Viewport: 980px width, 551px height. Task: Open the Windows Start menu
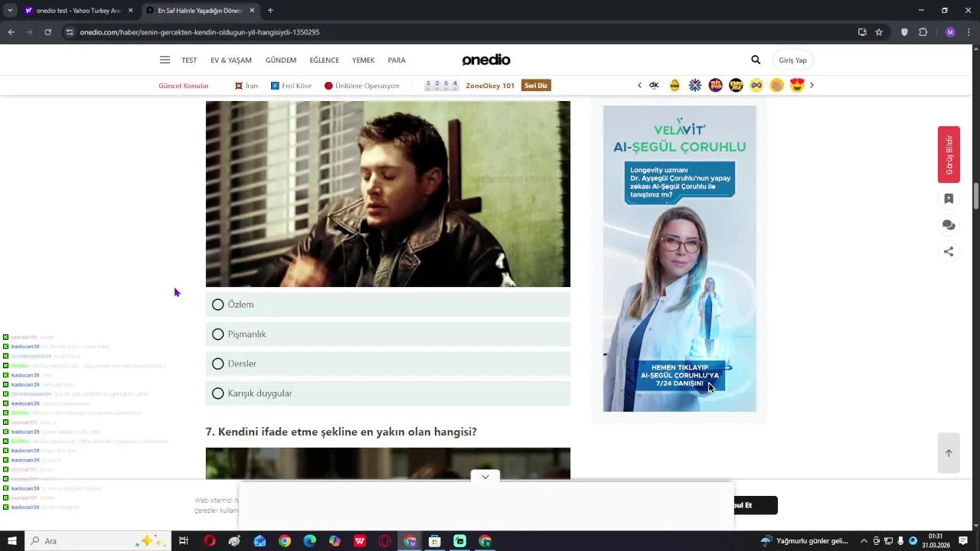(x=11, y=541)
